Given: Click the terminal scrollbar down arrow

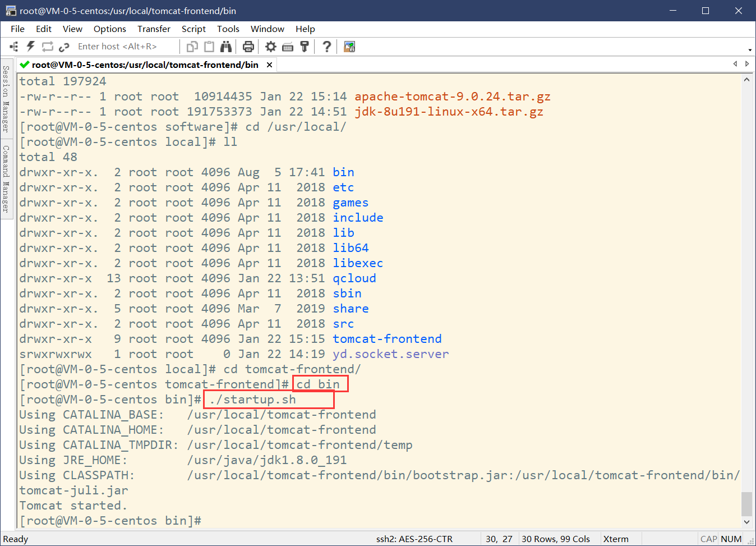Looking at the screenshot, I should click(x=746, y=521).
